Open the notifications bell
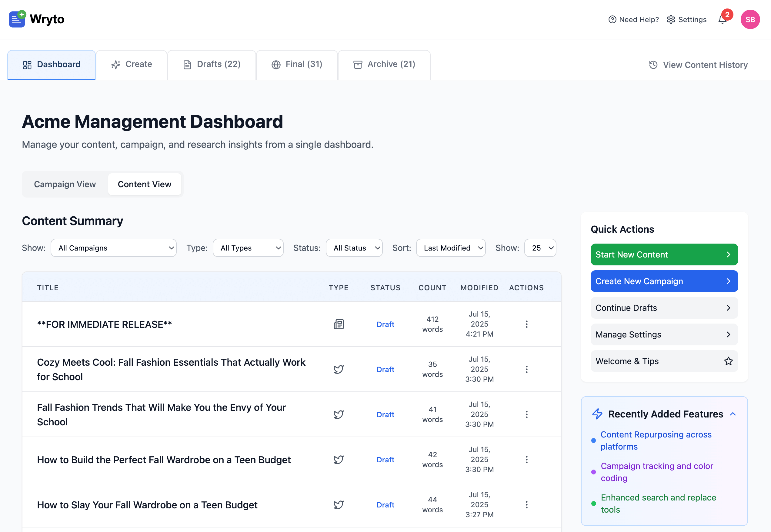Viewport: 771px width, 532px height. (722, 19)
